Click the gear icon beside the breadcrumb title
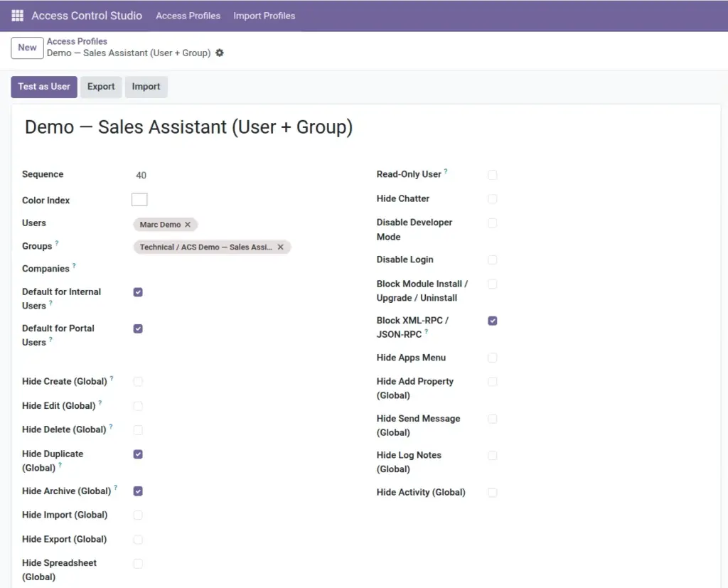Image resolution: width=728 pixels, height=588 pixels. click(220, 53)
